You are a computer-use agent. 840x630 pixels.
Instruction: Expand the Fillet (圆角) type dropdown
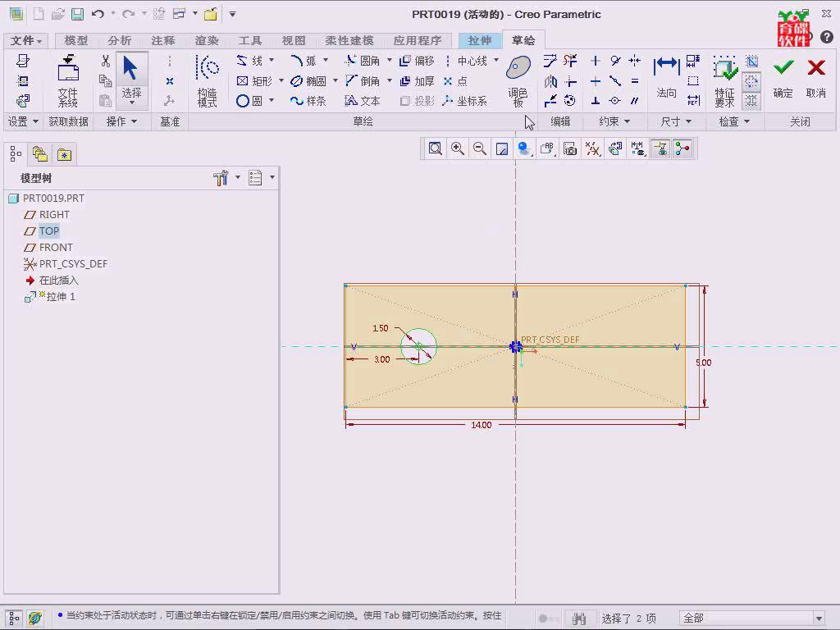390,61
